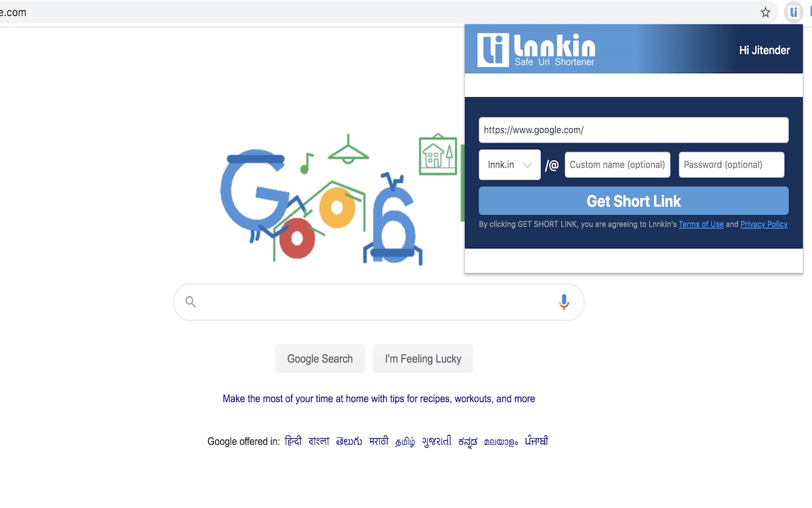This screenshot has width=812, height=508.
Task: Switch Google to தமிழ் language
Action: point(405,441)
